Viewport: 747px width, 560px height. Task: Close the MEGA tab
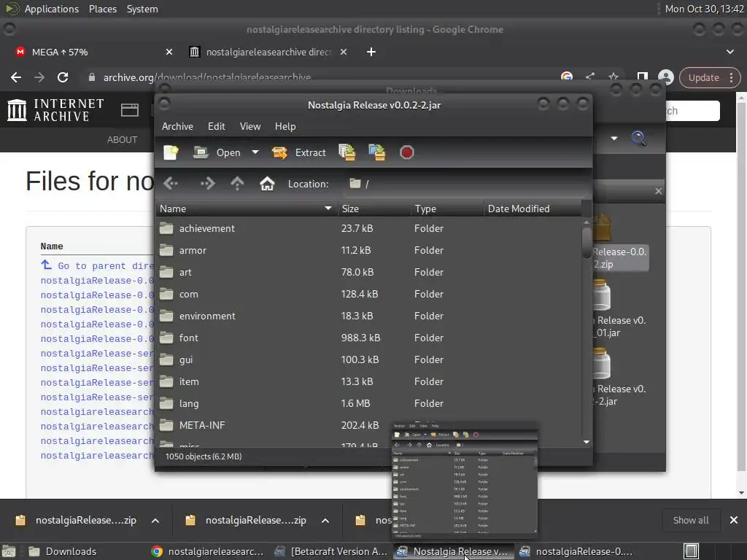pyautogui.click(x=169, y=52)
